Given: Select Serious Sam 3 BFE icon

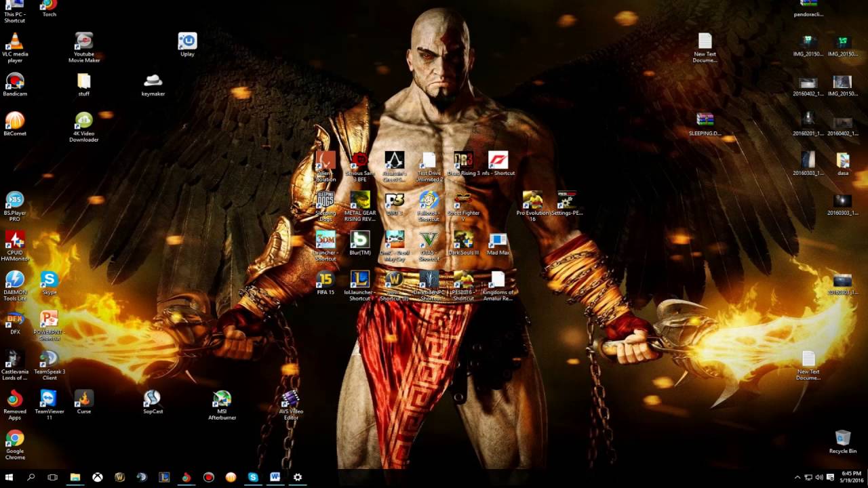Looking at the screenshot, I should [360, 167].
